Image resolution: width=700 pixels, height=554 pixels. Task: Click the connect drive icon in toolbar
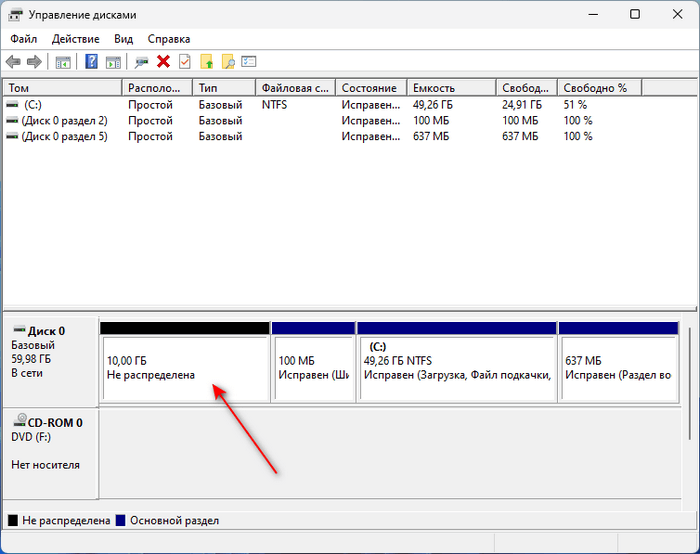click(142, 62)
